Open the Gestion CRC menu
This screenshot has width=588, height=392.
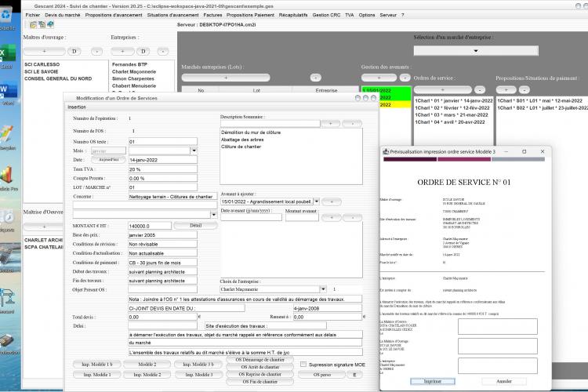pyautogui.click(x=326, y=15)
